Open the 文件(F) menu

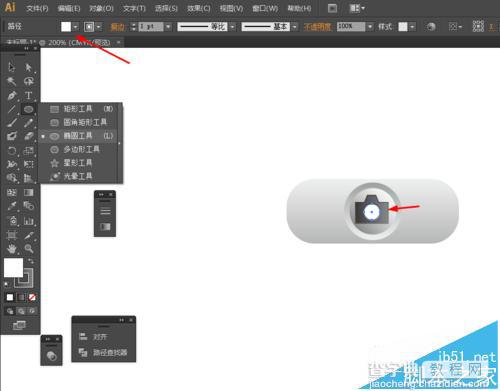point(37,8)
